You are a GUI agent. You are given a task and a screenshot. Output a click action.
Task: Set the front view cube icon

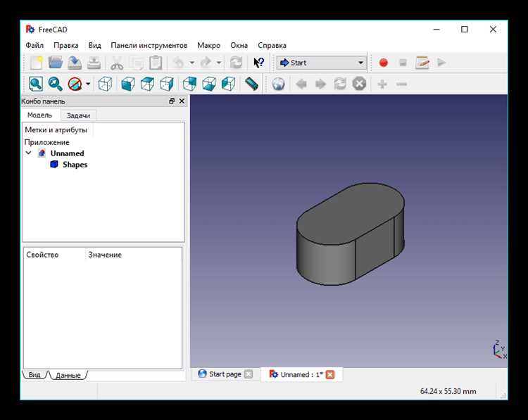[128, 84]
